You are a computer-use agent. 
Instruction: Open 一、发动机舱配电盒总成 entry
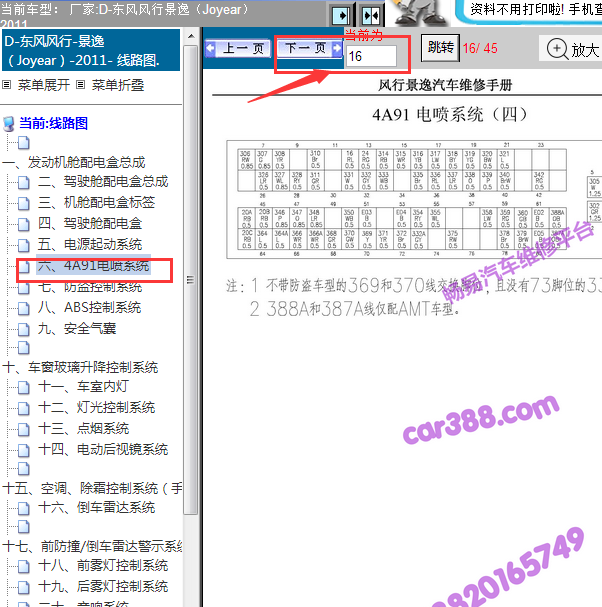pos(74,162)
